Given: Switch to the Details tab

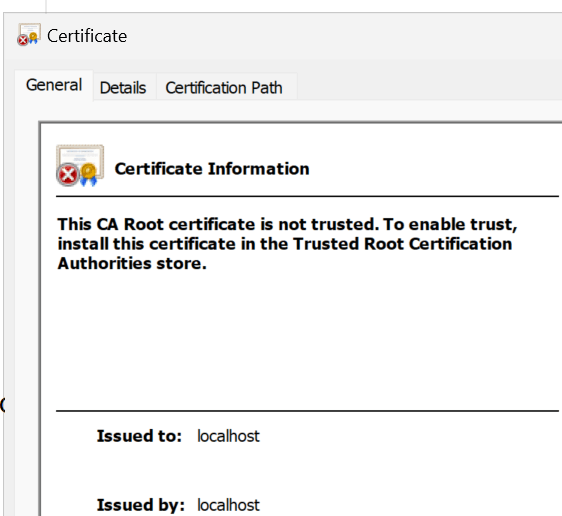Looking at the screenshot, I should tap(123, 88).
